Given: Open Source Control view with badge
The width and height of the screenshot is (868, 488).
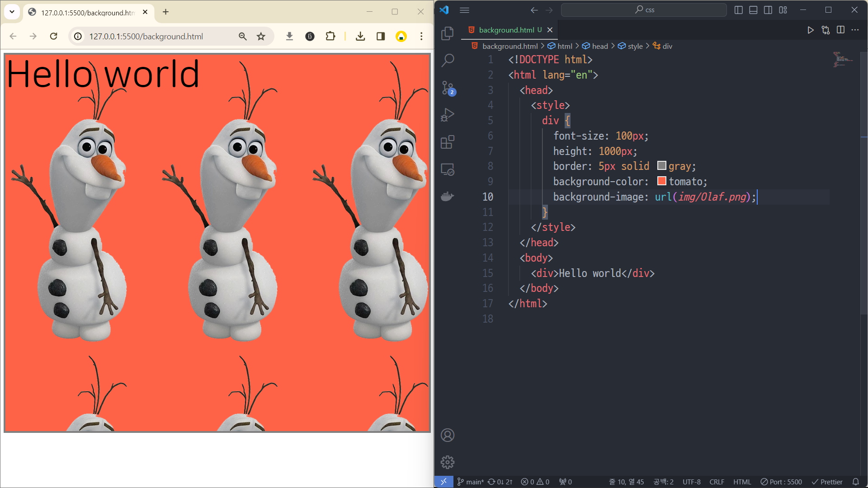Looking at the screenshot, I should click(447, 88).
